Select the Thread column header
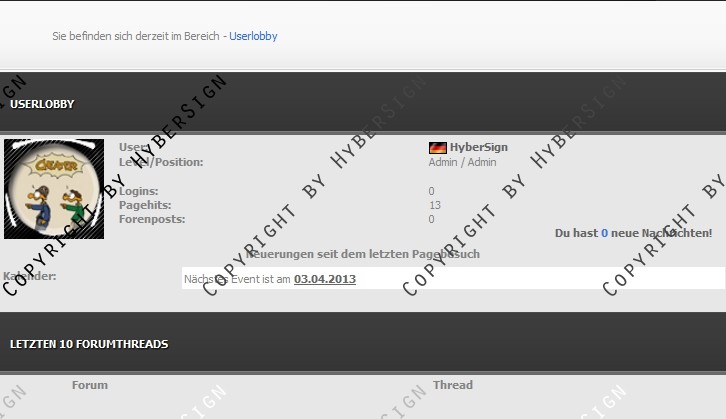Viewport: 726px width, 419px height. pyautogui.click(x=452, y=385)
